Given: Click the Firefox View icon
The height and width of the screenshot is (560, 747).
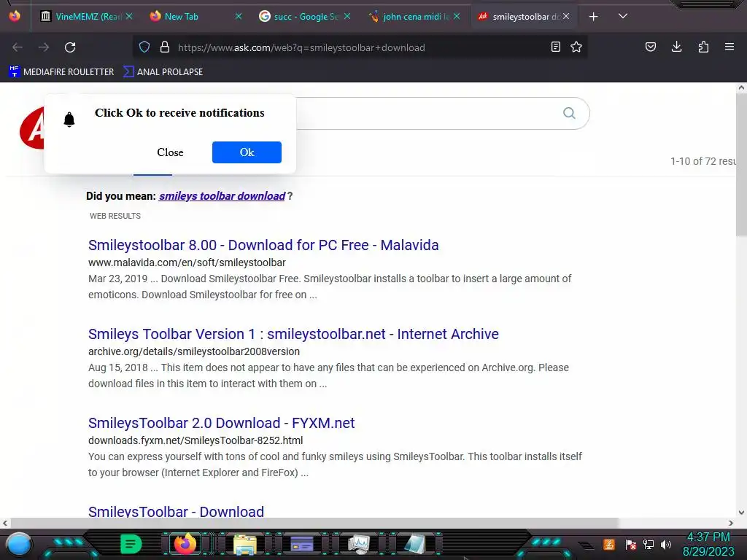Looking at the screenshot, I should pos(15,16).
